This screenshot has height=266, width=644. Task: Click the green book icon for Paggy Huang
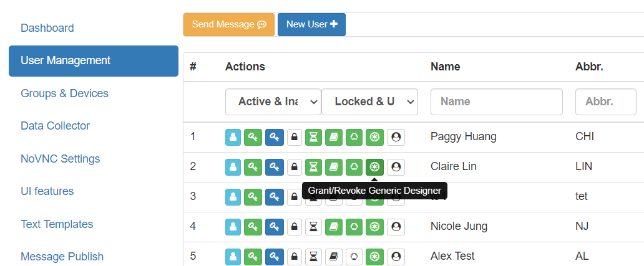tap(334, 136)
